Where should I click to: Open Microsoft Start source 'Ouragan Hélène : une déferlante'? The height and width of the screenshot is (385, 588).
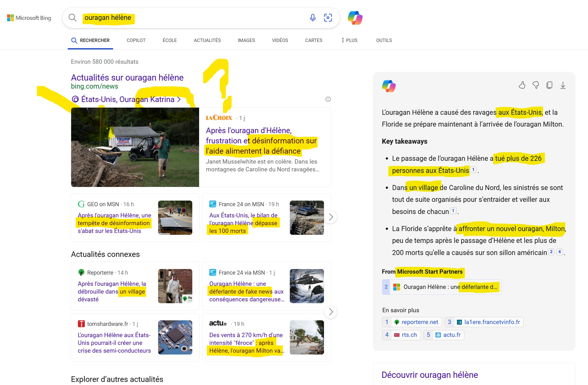pos(442,287)
